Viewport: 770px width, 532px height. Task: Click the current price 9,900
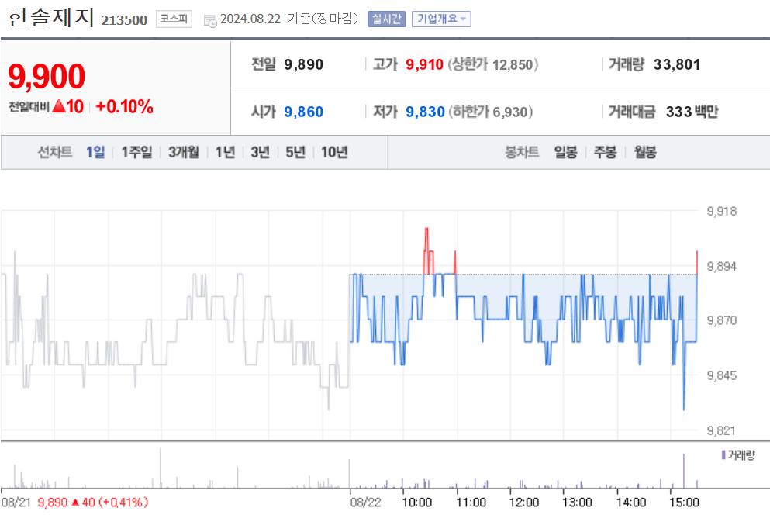[47, 77]
